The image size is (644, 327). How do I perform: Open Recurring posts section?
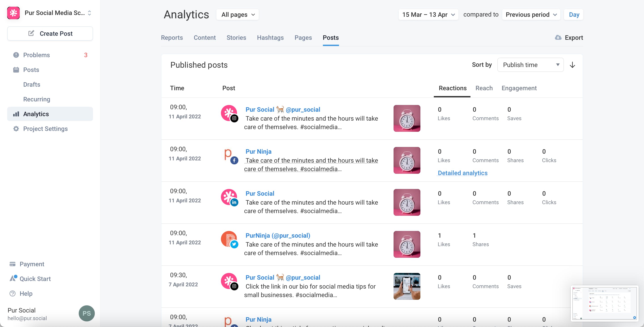[x=37, y=99]
